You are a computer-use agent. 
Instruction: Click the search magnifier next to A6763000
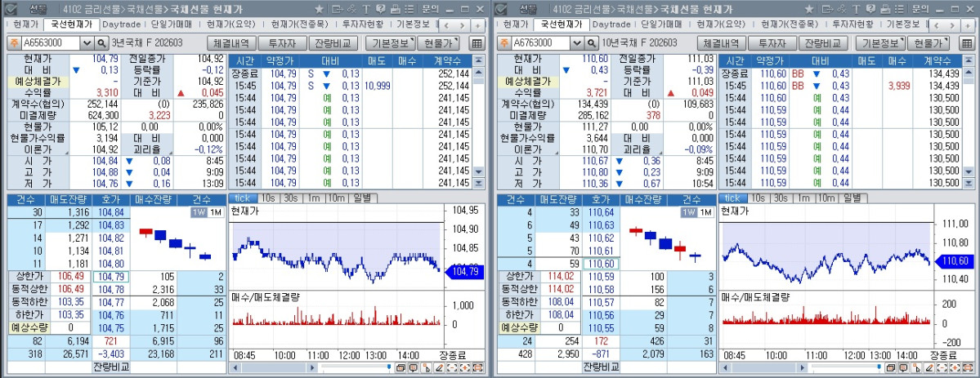pos(592,43)
